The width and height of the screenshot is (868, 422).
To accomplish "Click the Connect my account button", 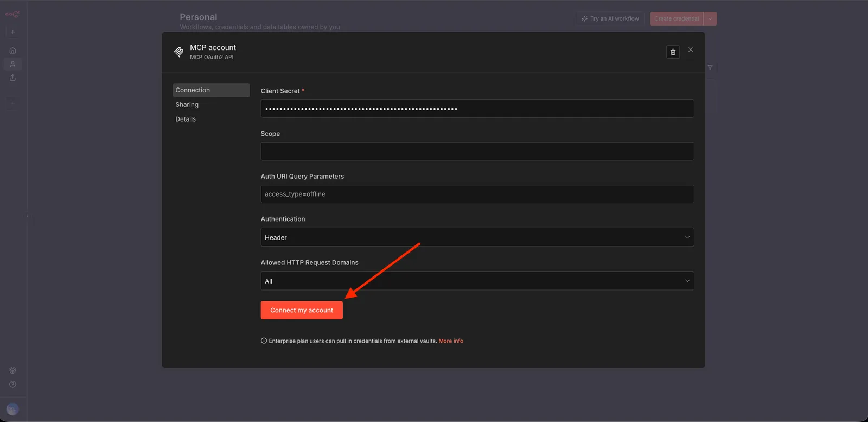I will tap(302, 310).
